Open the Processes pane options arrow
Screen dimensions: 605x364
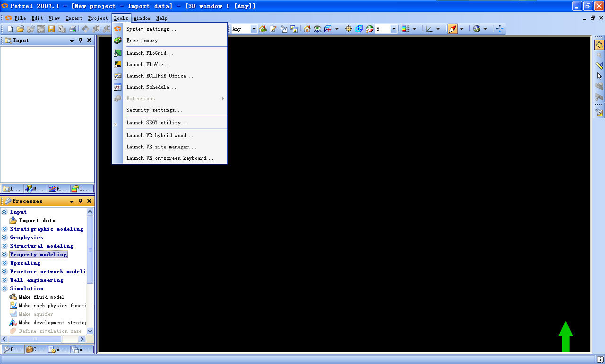[72, 201]
